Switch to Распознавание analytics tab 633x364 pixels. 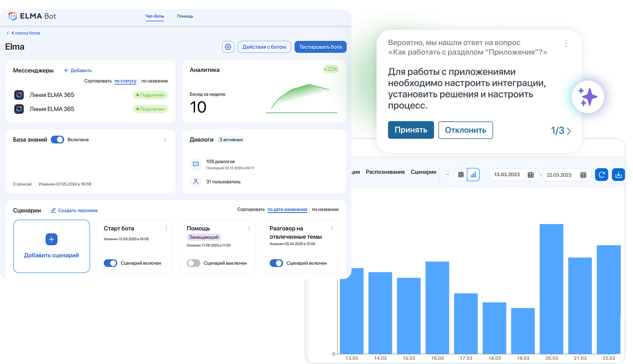[385, 172]
